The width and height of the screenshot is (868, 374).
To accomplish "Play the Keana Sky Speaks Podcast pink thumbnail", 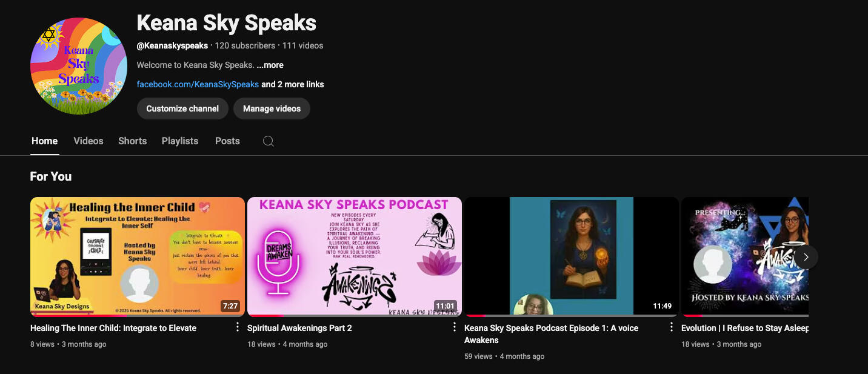I will point(355,257).
